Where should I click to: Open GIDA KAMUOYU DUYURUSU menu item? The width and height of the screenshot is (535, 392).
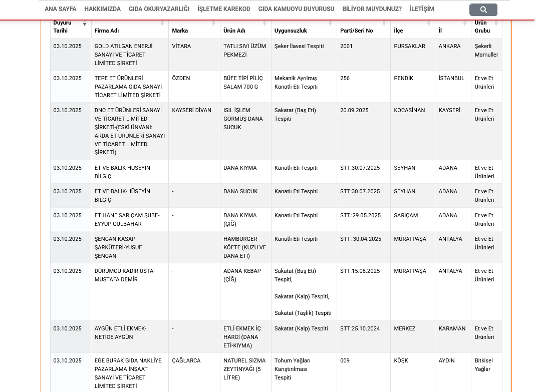click(296, 9)
